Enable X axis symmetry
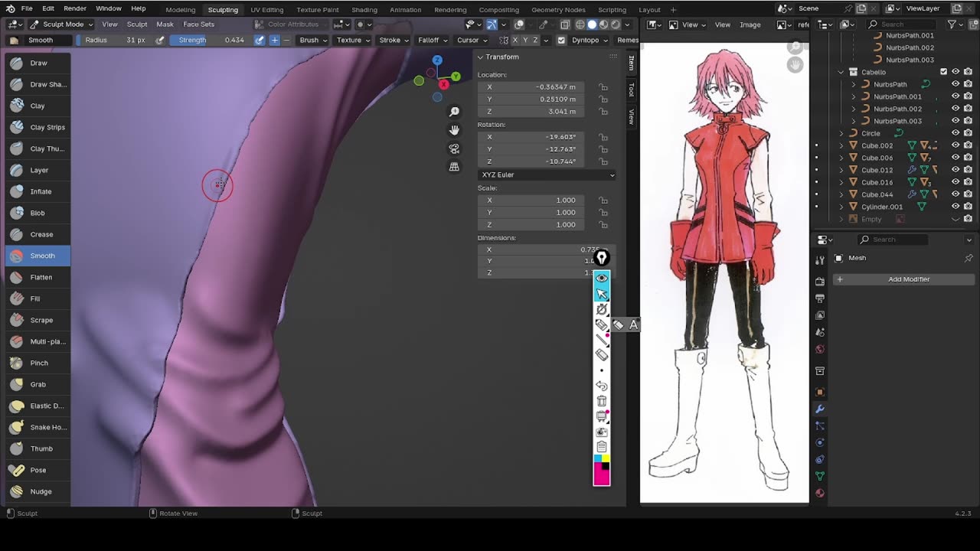This screenshot has height=551, width=980. click(514, 40)
